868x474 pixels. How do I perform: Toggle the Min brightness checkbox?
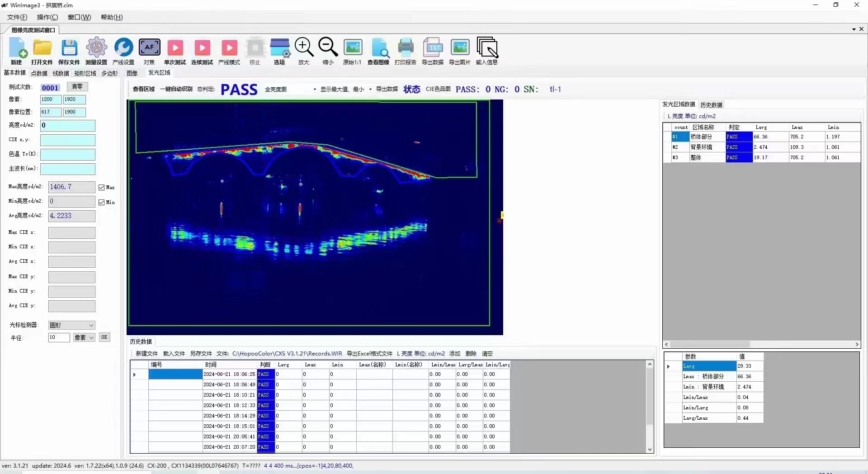(102, 202)
